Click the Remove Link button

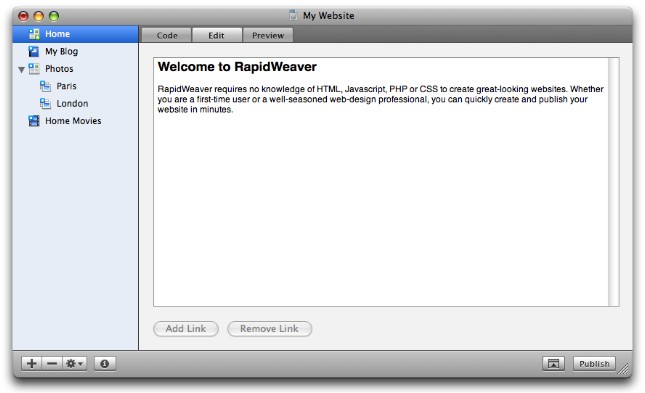pos(269,329)
